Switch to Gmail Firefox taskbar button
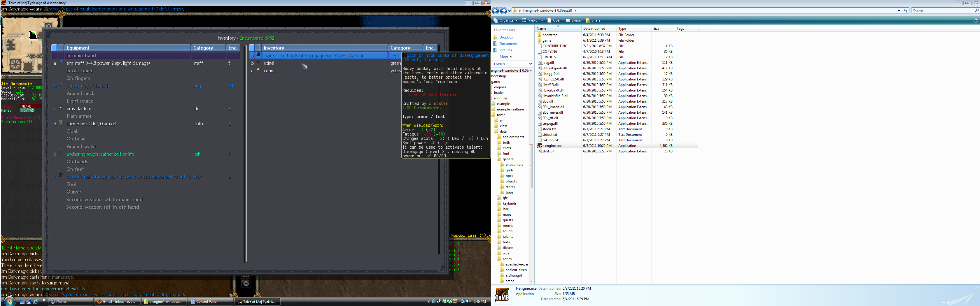The width and height of the screenshot is (980, 306). (x=118, y=301)
